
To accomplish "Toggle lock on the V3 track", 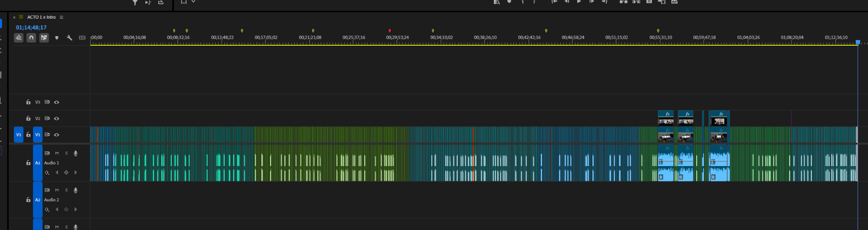I will coord(28,102).
